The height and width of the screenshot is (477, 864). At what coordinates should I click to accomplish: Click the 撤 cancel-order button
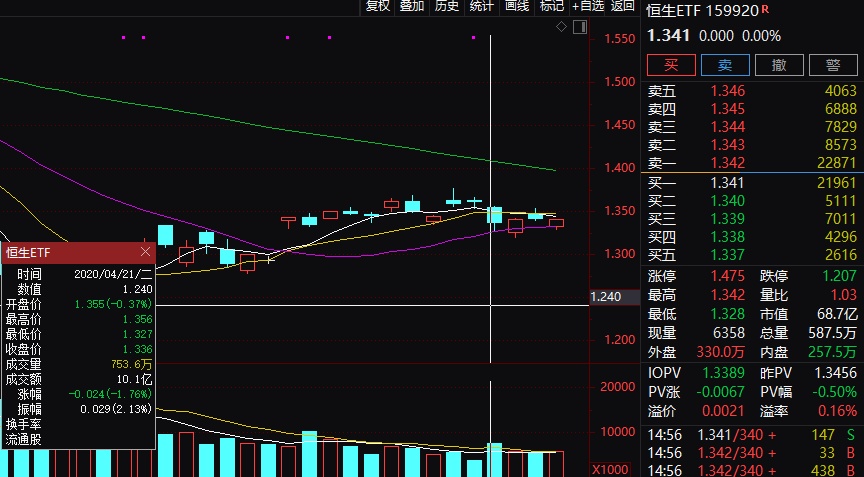(x=779, y=65)
